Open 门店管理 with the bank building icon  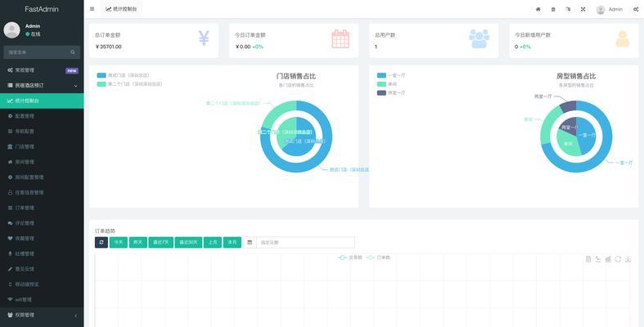click(42, 146)
